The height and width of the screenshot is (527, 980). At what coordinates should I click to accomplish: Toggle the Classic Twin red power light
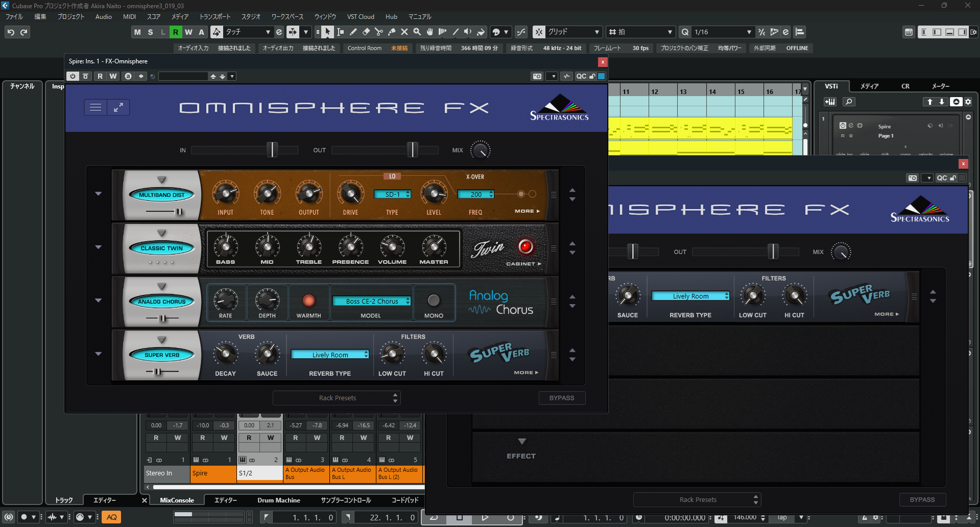(x=525, y=246)
